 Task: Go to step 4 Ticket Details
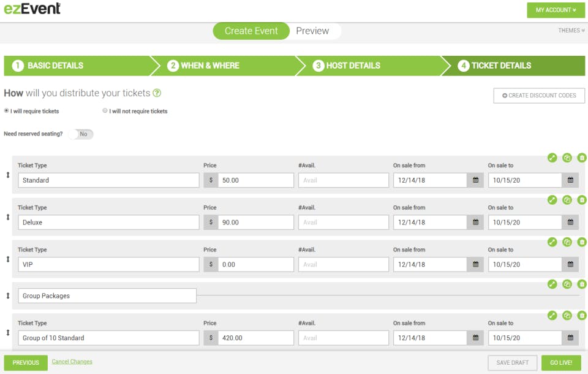pos(514,66)
